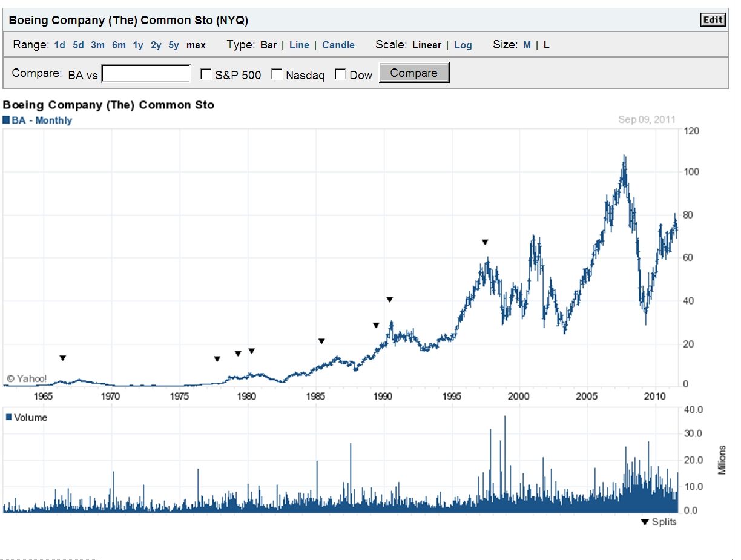Viewport: 741px width, 560px height.
Task: Enable the Nasdaq checkbox
Action: point(277,74)
